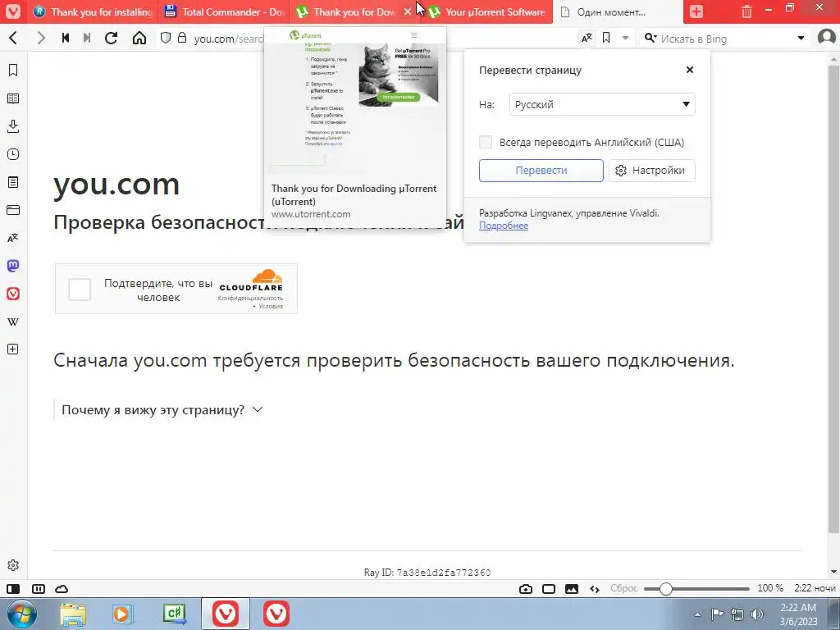Click the µTorrent tab preview thumbnail

(x=355, y=102)
